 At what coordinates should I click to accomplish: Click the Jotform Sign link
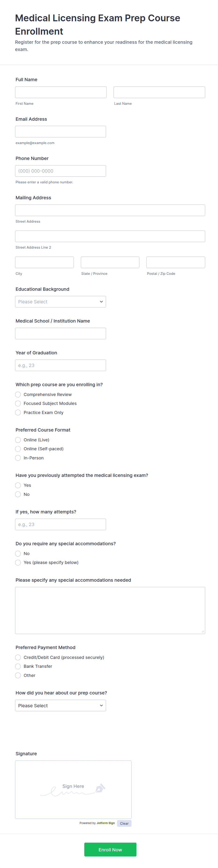pos(105,823)
